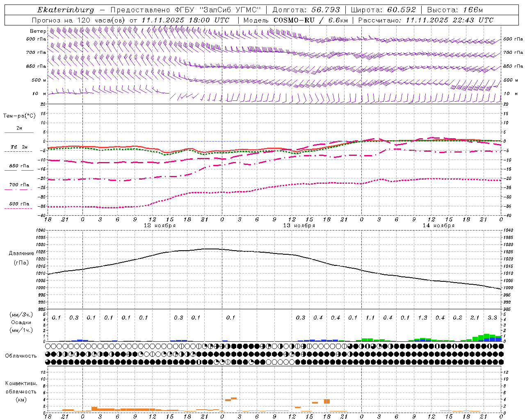Click the '700 гПа' temperature legend dash-dot line
The image size is (525, 420).
tap(18, 189)
